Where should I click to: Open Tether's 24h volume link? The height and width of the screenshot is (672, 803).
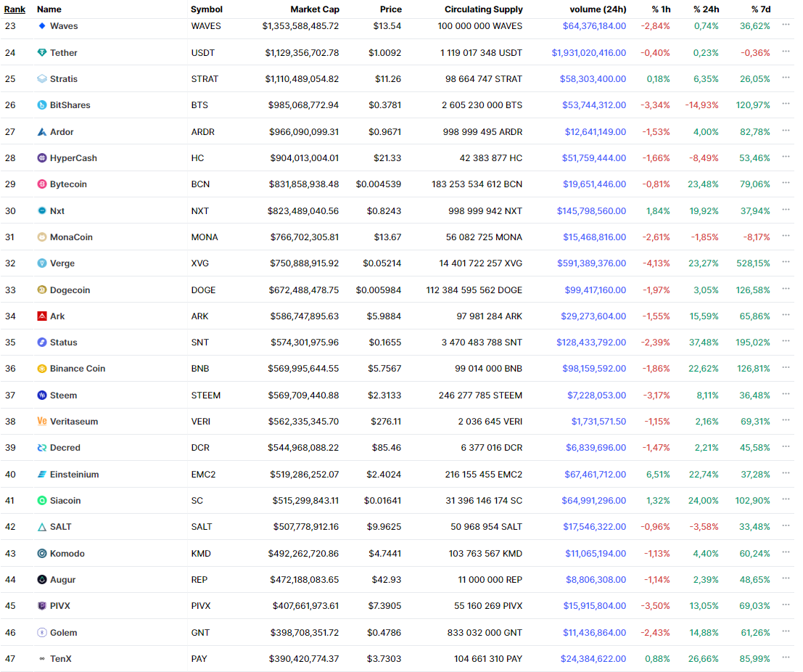pyautogui.click(x=588, y=53)
